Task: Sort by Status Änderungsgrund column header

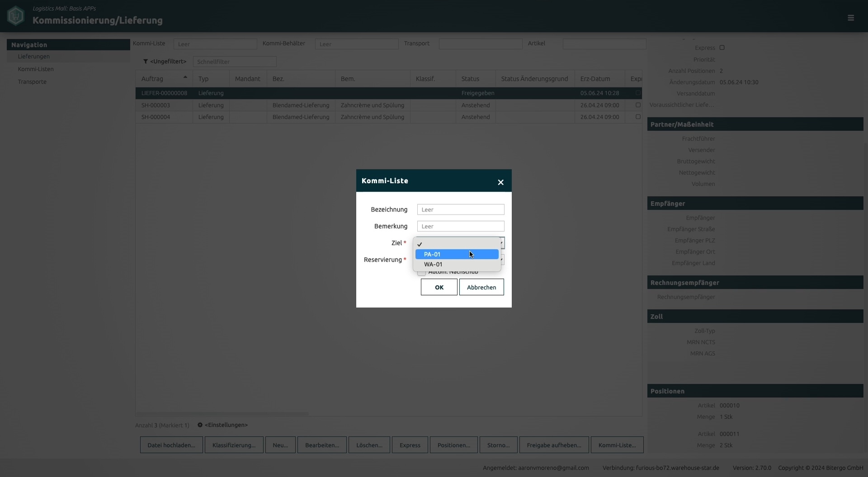Action: [x=535, y=79]
